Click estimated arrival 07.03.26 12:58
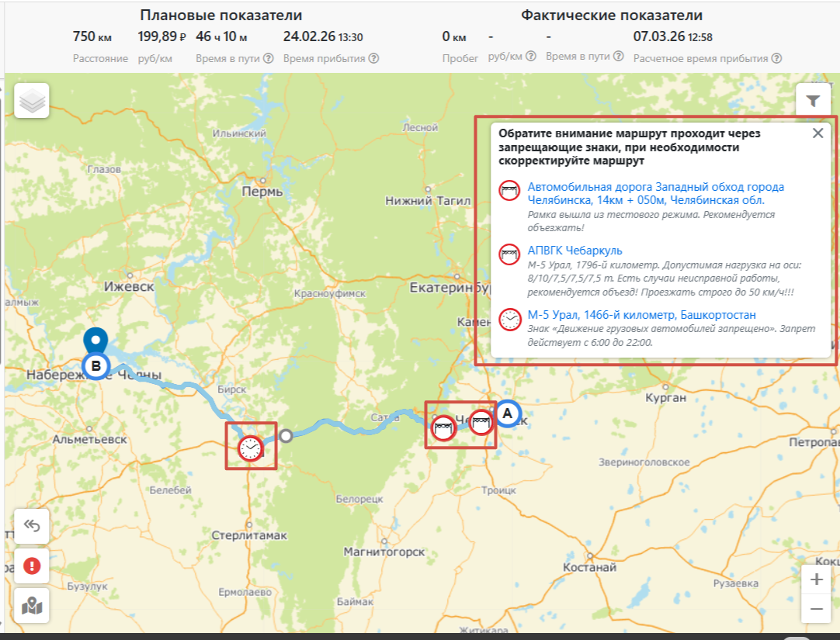This screenshot has width=840, height=640. pyautogui.click(x=673, y=36)
